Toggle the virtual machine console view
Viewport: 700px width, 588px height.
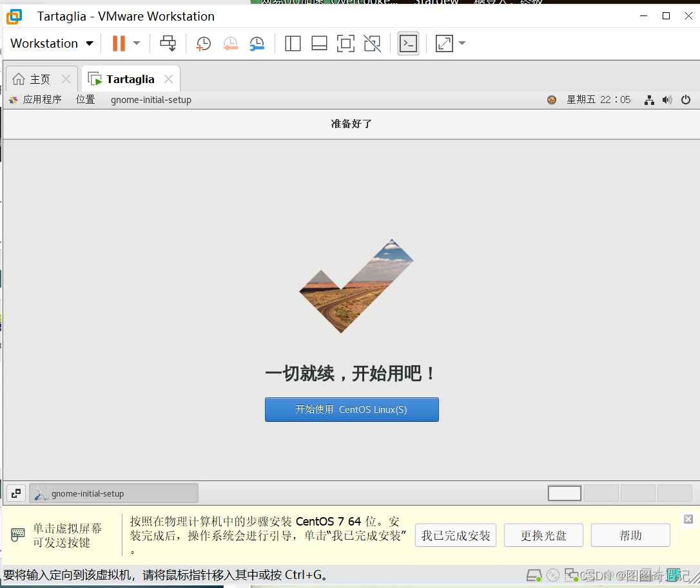tap(408, 43)
